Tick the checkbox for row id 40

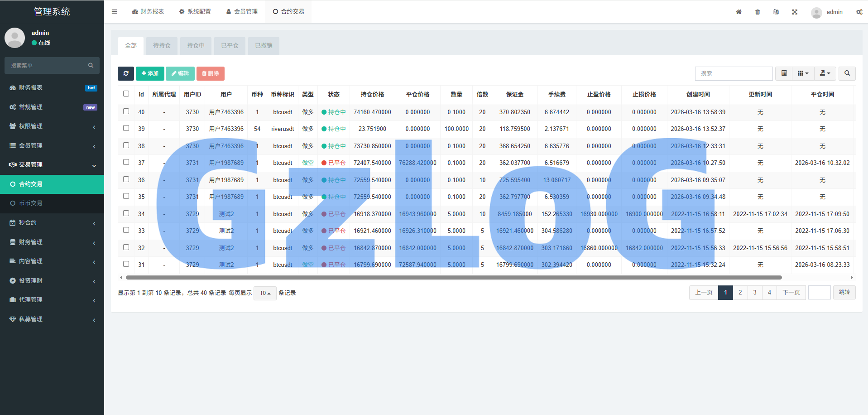pos(126,111)
